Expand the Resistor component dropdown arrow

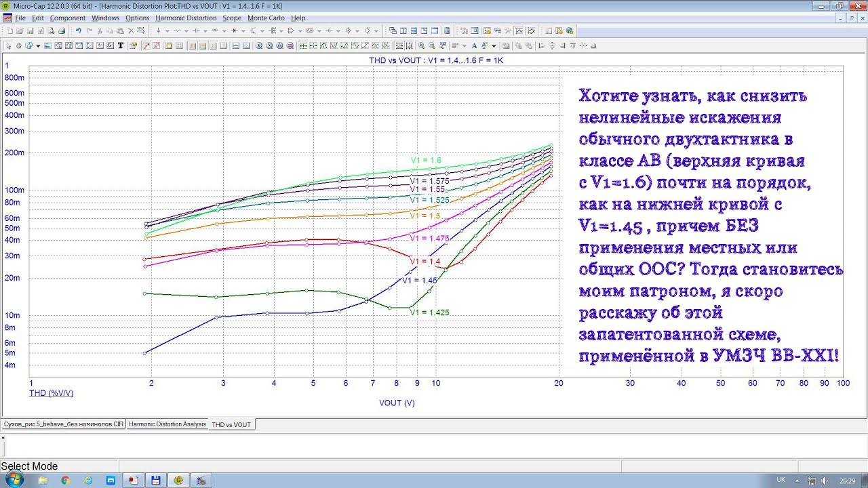click(186, 31)
